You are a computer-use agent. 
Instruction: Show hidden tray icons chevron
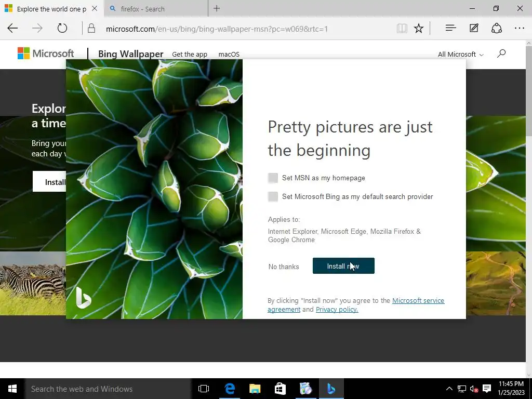coord(449,389)
